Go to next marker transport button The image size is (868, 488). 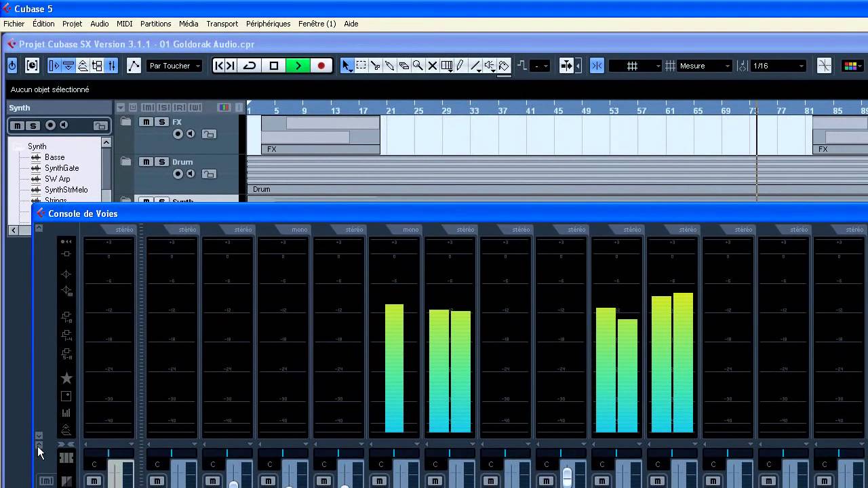[x=231, y=66]
